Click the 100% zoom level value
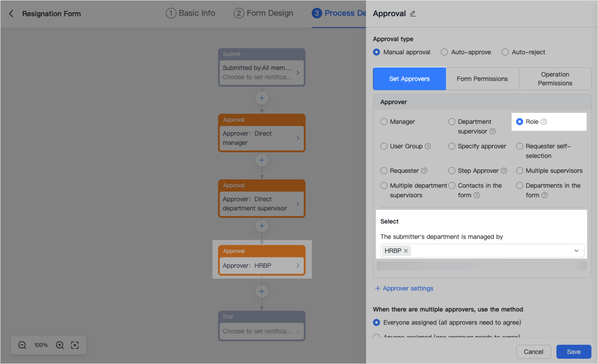 click(41, 345)
